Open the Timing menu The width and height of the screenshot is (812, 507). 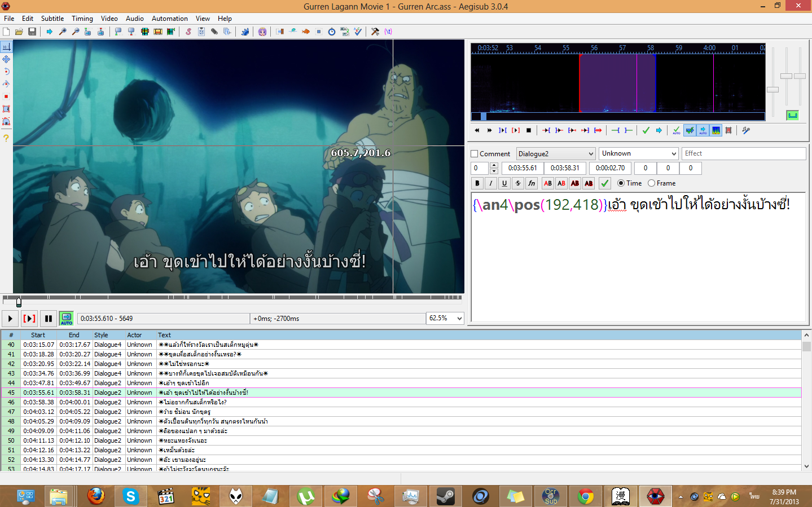coord(82,19)
